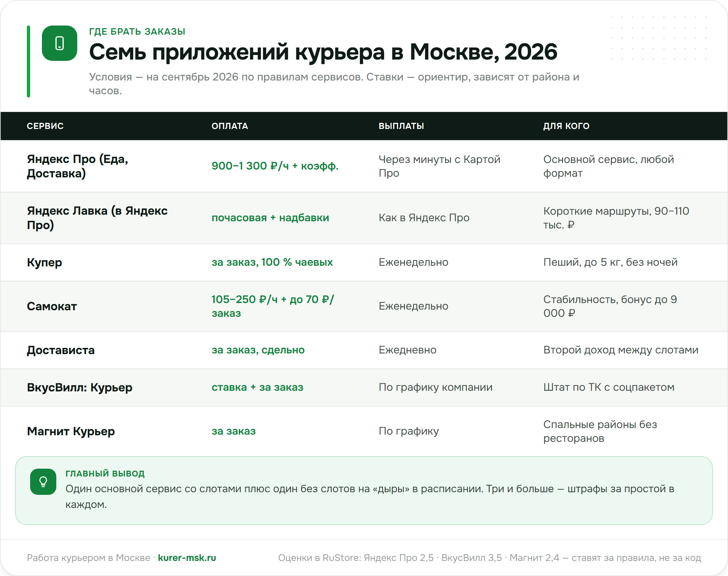728x576 pixels.
Task: Click the 'Как в Яндекс Про' payout cell
Action: pyautogui.click(x=424, y=218)
